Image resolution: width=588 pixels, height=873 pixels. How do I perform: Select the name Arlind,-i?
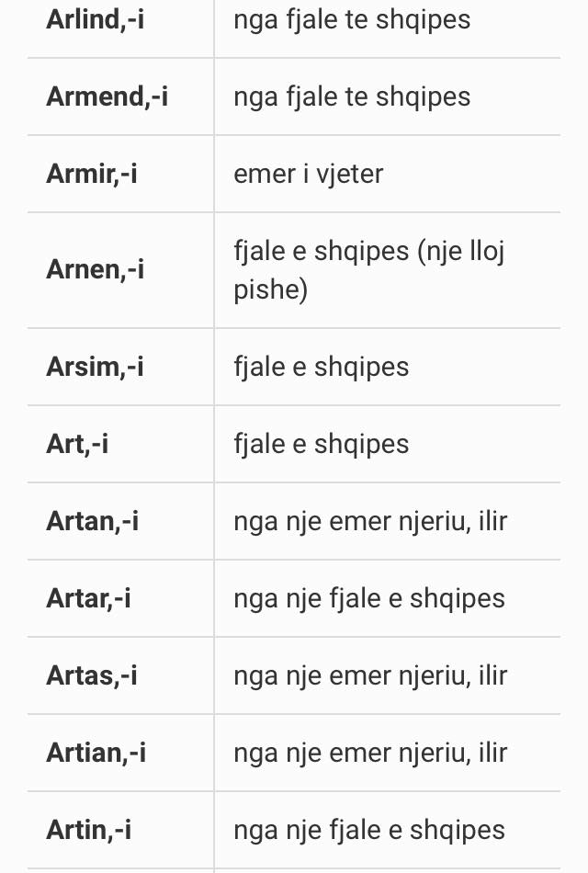pos(96,19)
